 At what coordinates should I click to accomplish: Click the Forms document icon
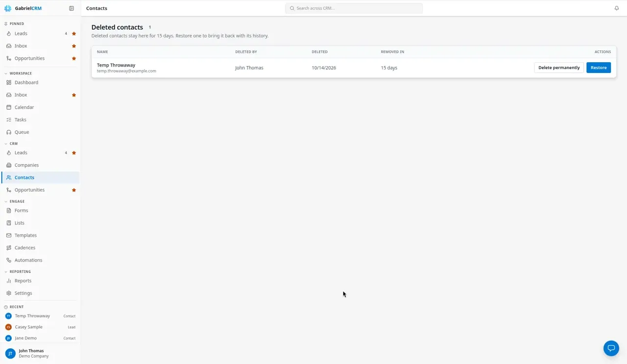click(x=9, y=211)
